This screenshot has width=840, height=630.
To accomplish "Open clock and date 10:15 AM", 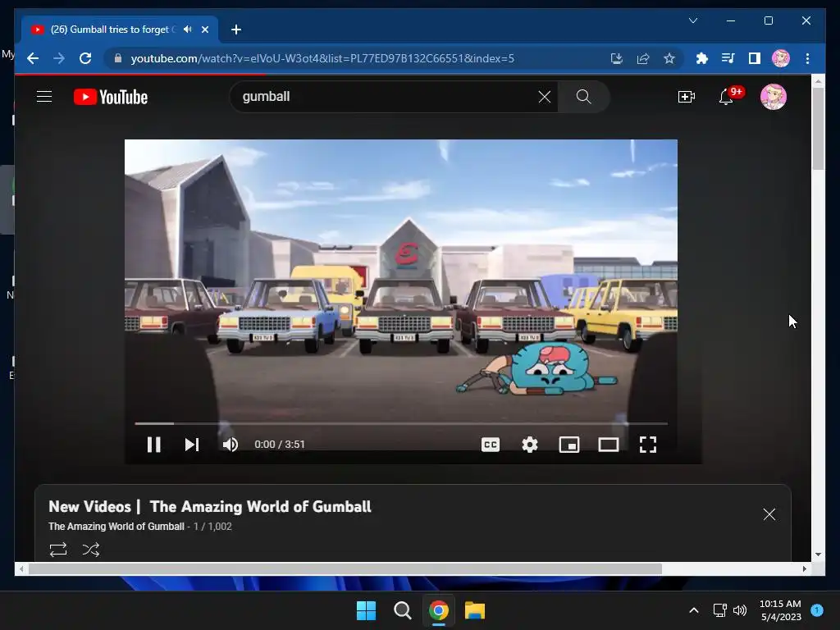I will (781, 610).
